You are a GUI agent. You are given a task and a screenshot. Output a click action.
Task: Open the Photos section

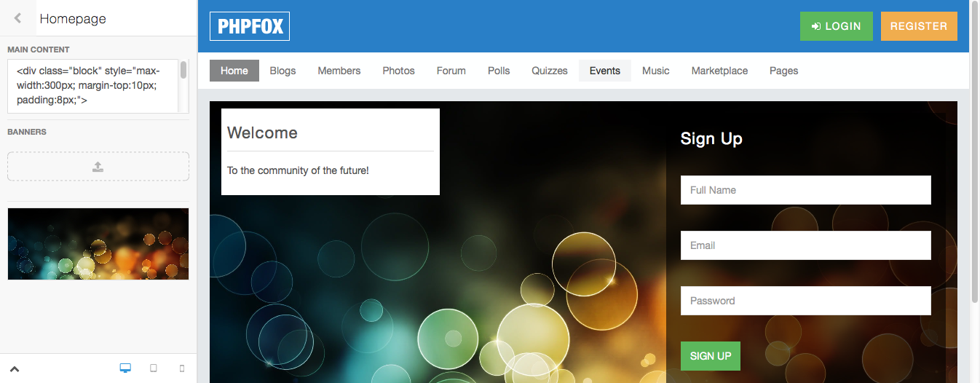click(398, 71)
